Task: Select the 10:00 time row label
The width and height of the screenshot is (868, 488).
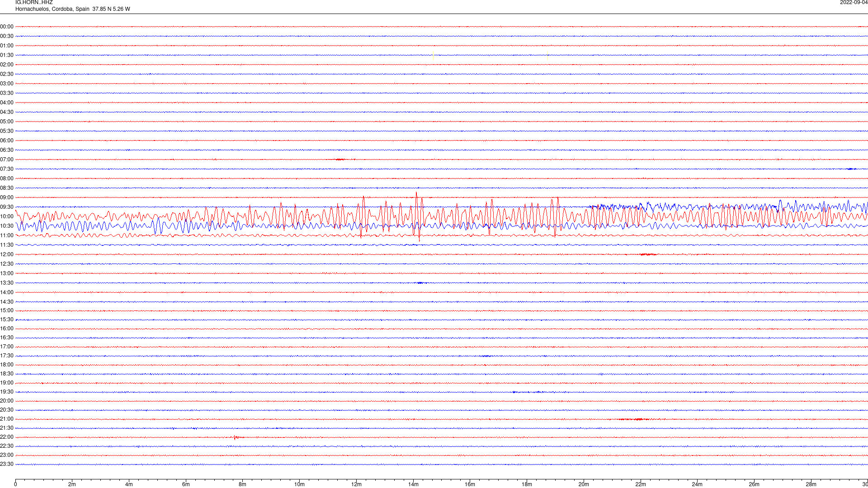Action: pyautogui.click(x=7, y=216)
